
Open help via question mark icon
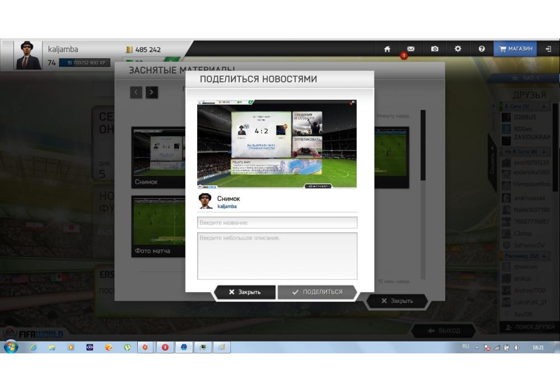(x=482, y=49)
